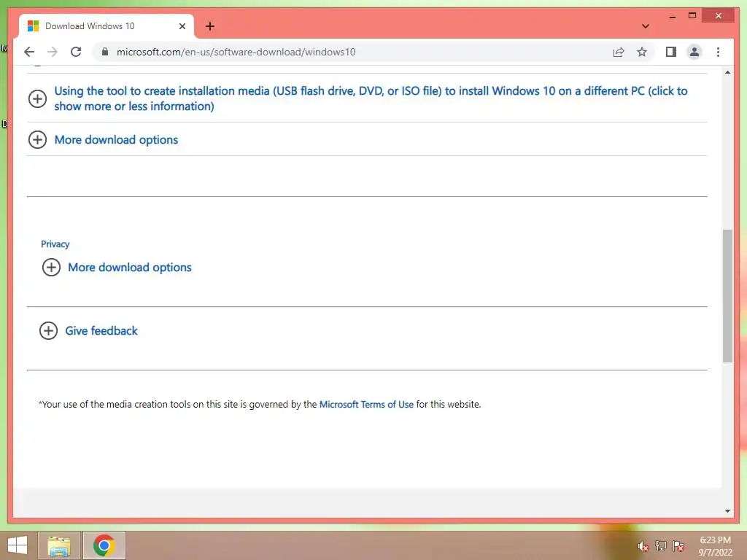View site info via lock icon
This screenshot has width=747, height=560.
[105, 52]
